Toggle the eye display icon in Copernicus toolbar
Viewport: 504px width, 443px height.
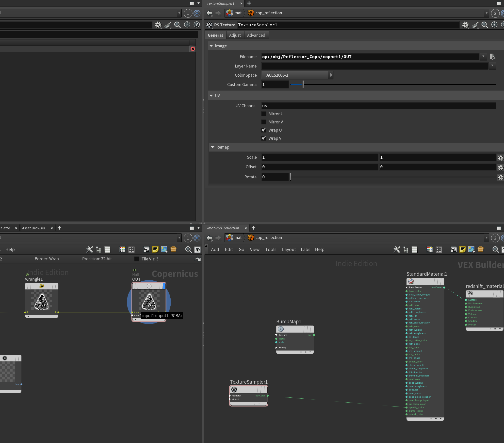197,250
